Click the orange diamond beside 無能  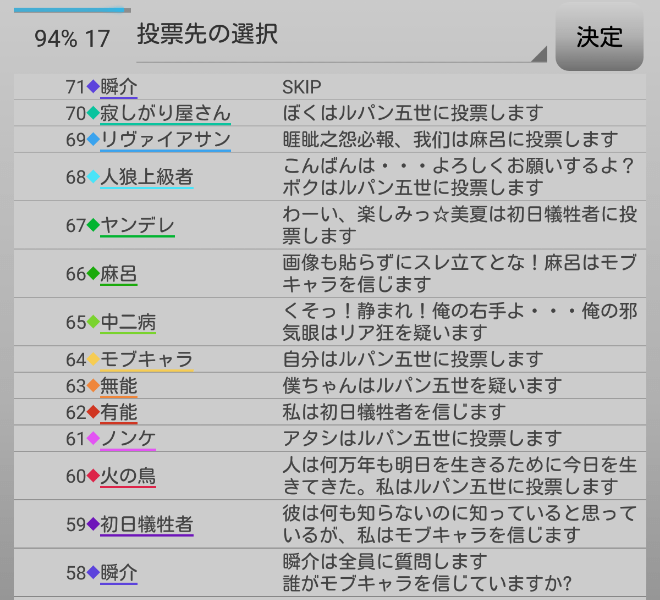pyautogui.click(x=93, y=385)
